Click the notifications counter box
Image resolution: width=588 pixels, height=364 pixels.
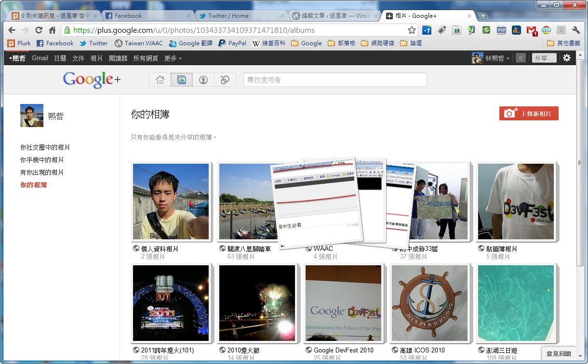(521, 58)
